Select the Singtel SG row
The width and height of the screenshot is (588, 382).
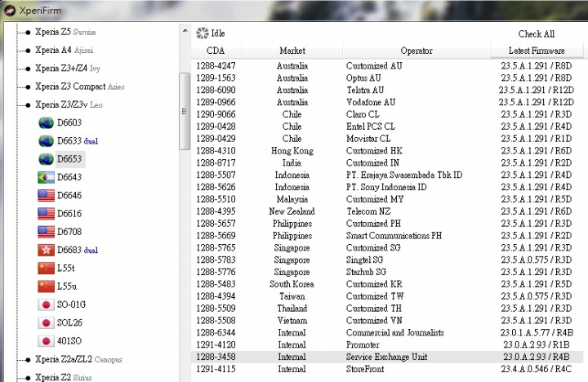[387, 260]
